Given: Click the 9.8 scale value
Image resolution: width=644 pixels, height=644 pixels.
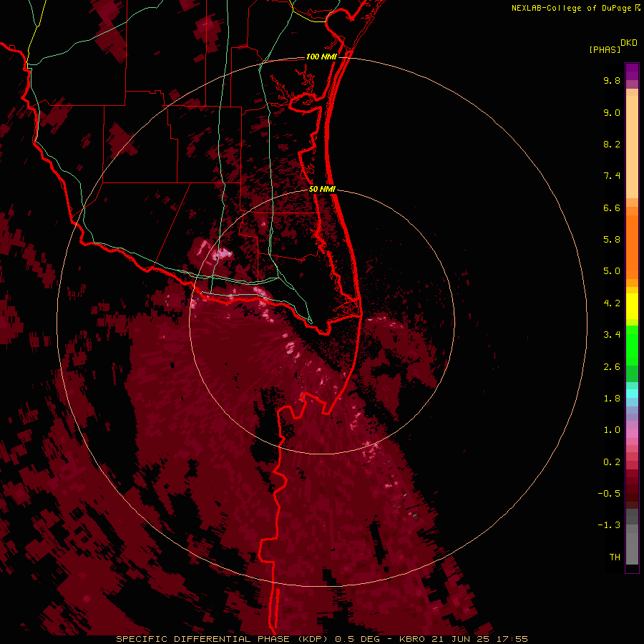Looking at the screenshot, I should (612, 80).
